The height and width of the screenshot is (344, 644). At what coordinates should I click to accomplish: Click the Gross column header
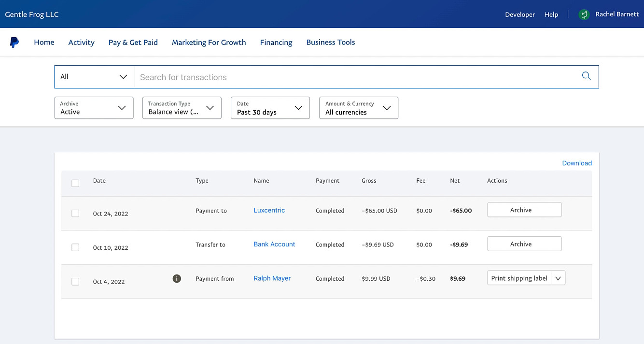pyautogui.click(x=369, y=181)
